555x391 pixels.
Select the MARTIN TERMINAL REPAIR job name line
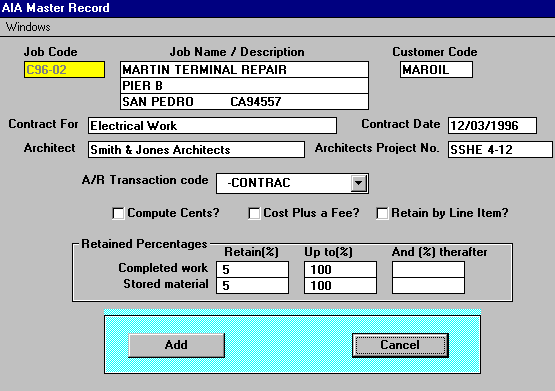(x=244, y=69)
